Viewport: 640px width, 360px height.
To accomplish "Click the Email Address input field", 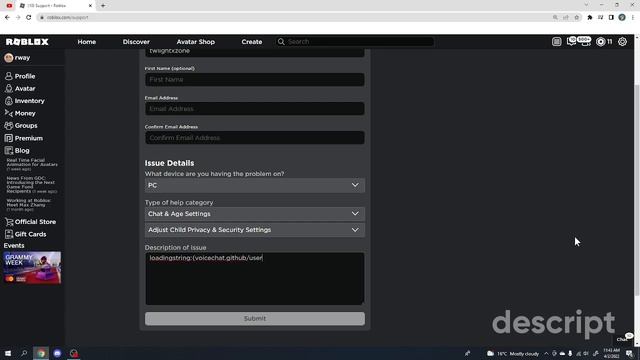I will pyautogui.click(x=255, y=109).
